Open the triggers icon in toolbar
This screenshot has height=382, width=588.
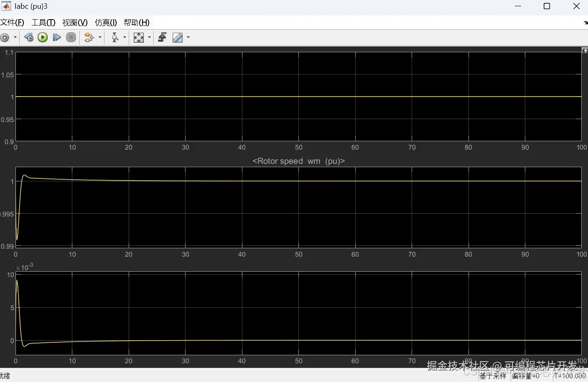tap(163, 38)
